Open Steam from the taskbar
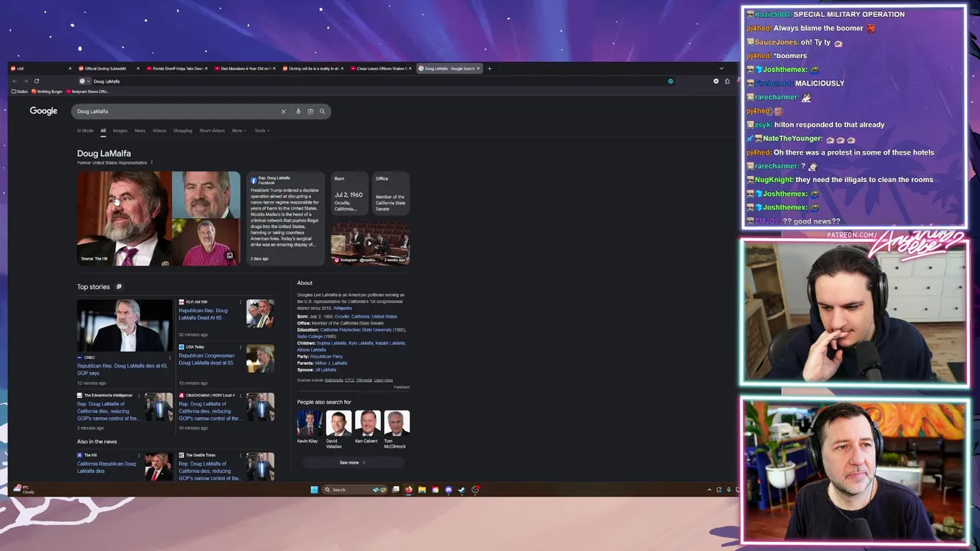The image size is (980, 551). (x=462, y=490)
